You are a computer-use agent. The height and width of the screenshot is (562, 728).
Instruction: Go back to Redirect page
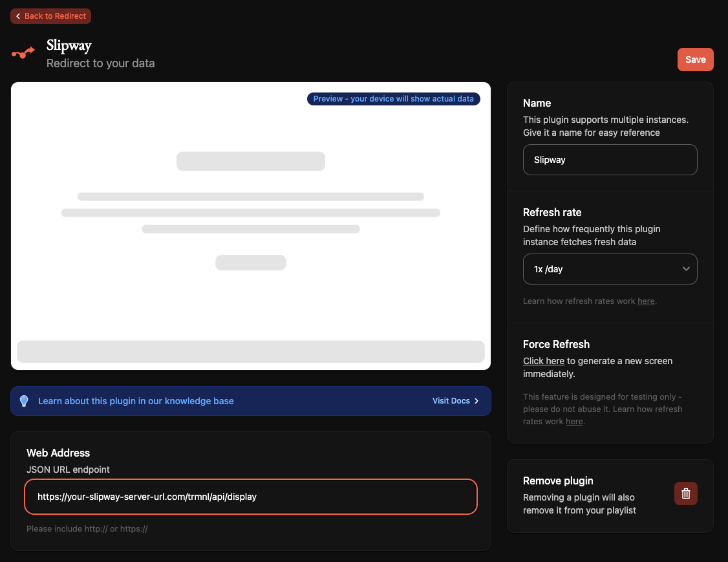tap(50, 16)
